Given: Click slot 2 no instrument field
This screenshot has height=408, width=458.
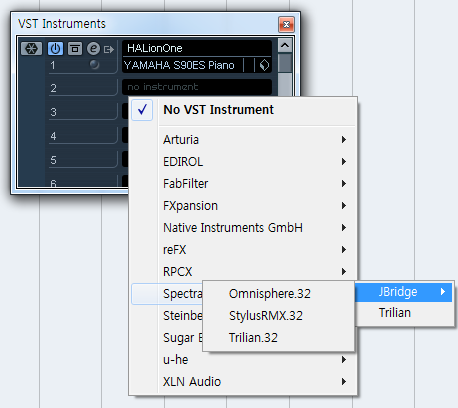Looking at the screenshot, I should (197, 87).
